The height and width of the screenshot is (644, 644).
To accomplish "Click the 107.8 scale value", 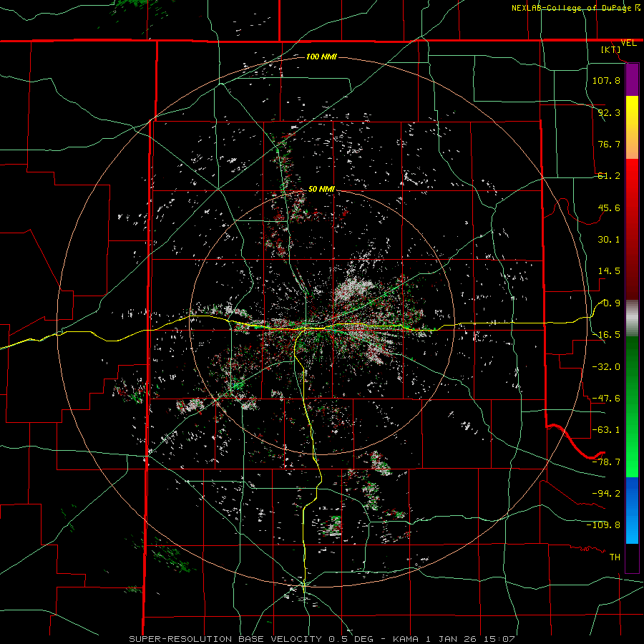I will [x=606, y=80].
